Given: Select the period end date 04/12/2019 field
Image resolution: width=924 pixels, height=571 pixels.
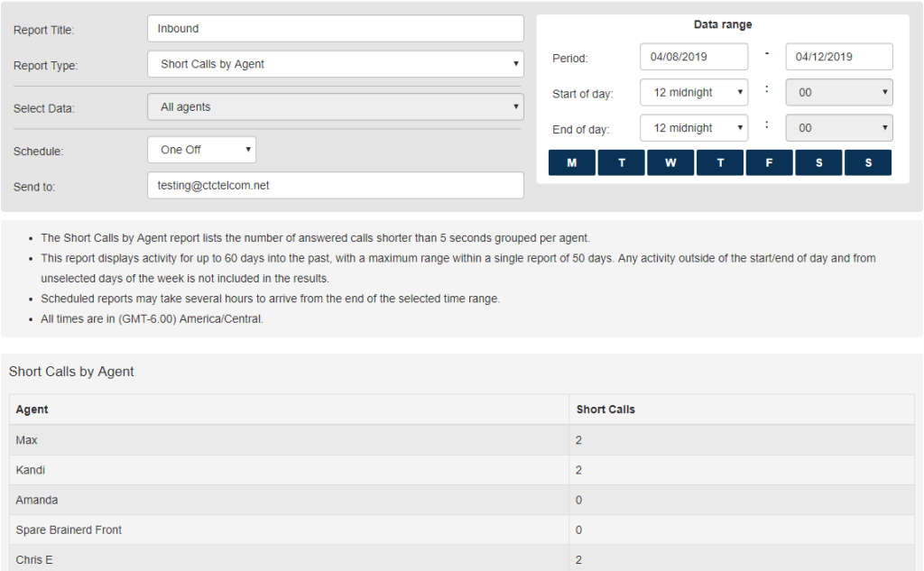Looking at the screenshot, I should [839, 57].
